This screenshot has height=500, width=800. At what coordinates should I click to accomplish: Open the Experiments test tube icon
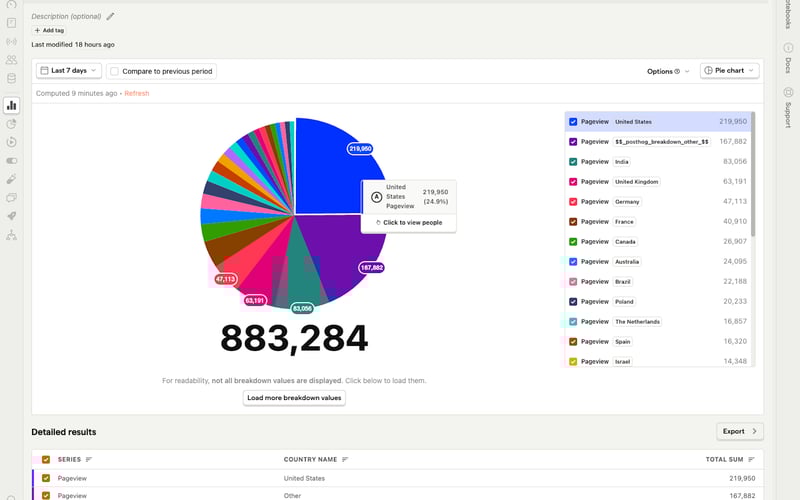(x=11, y=179)
